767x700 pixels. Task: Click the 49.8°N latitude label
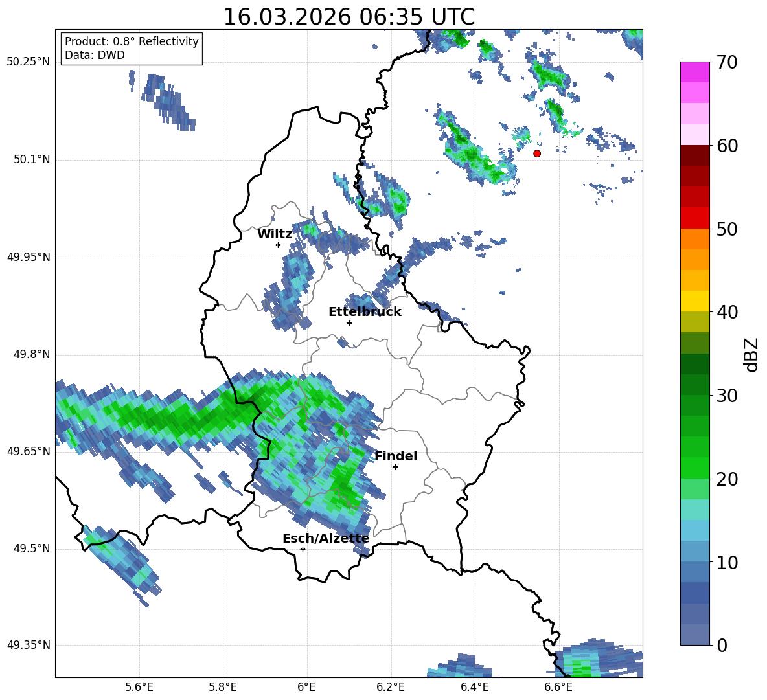click(32, 354)
